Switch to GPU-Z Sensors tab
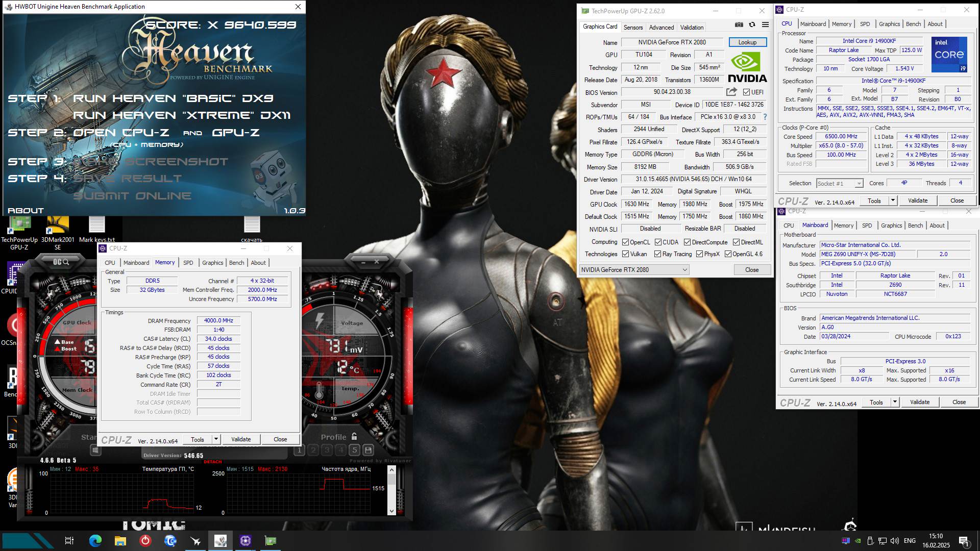This screenshot has width=980, height=551. click(633, 28)
